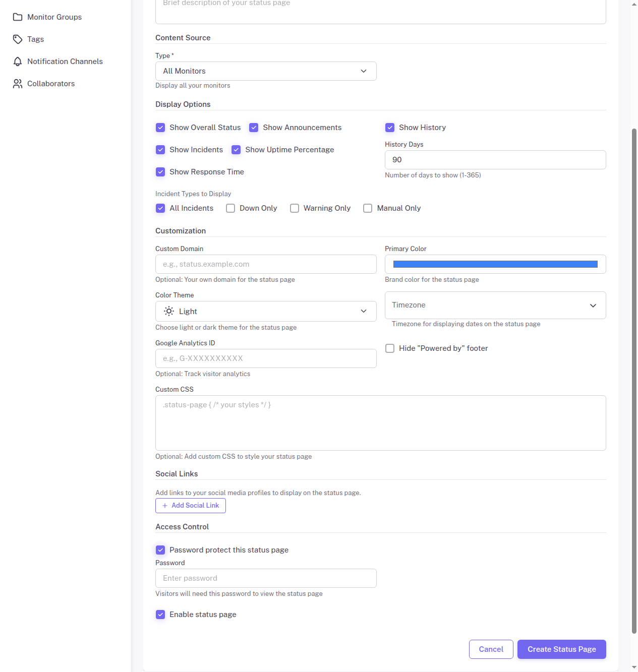Click the people icon beside Collaborators
The width and height of the screenshot is (638, 672).
point(18,83)
